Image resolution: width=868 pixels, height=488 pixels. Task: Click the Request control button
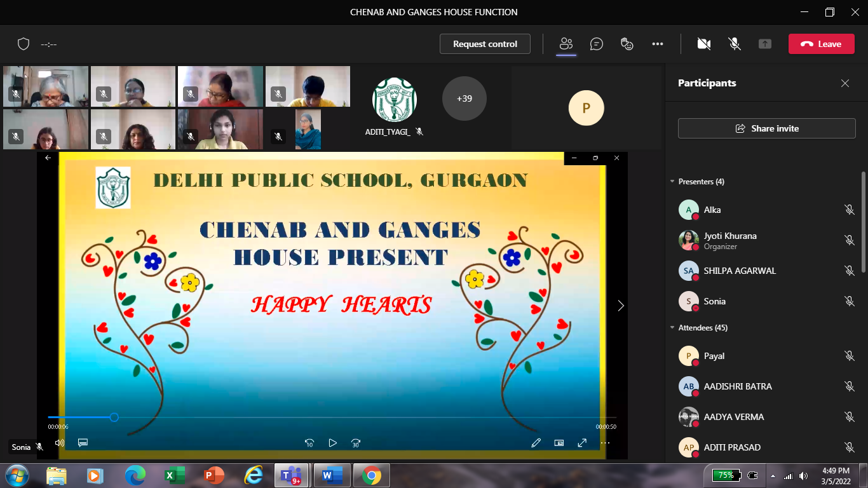(x=485, y=44)
